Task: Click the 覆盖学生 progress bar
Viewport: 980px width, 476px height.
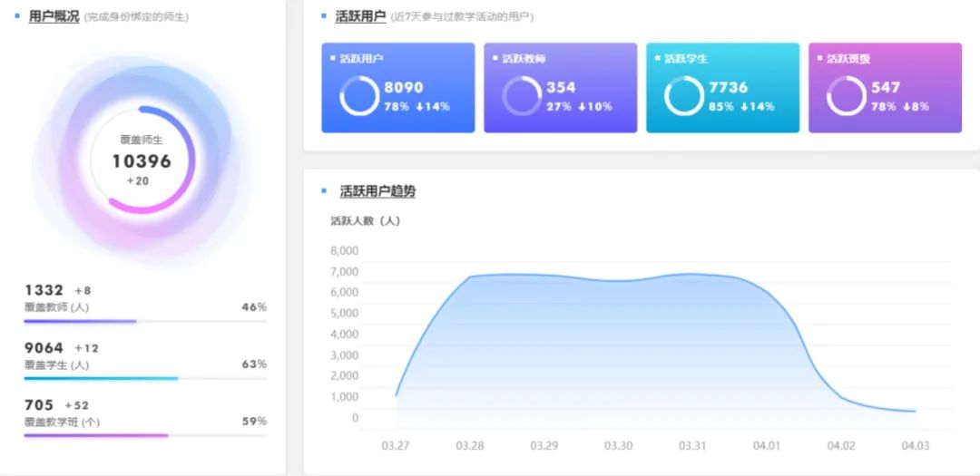Action: [145, 378]
